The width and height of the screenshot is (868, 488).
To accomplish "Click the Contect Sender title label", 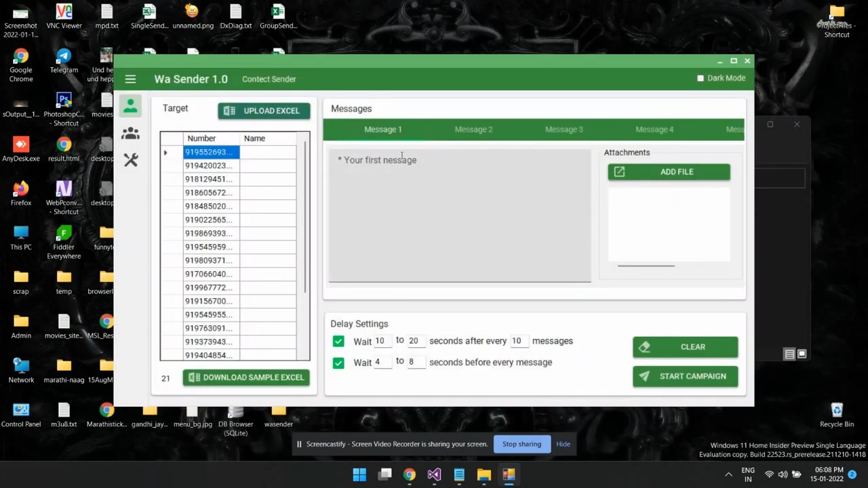I will [x=269, y=79].
